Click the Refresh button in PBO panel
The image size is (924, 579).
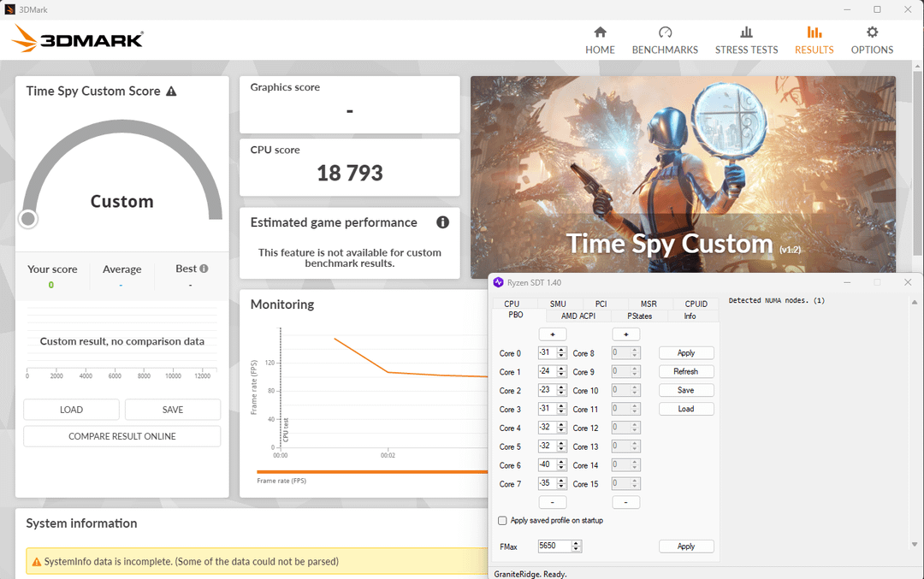[685, 371]
